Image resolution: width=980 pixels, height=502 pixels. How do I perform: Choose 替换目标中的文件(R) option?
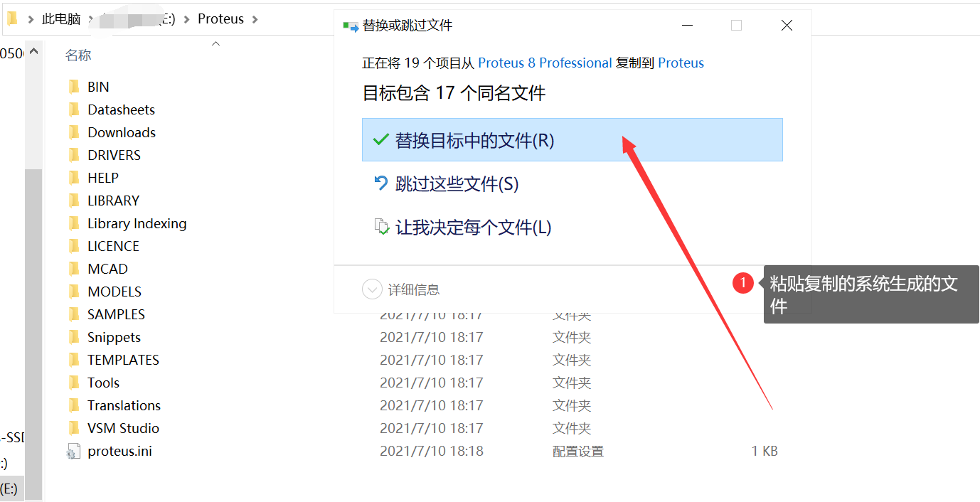[572, 140]
